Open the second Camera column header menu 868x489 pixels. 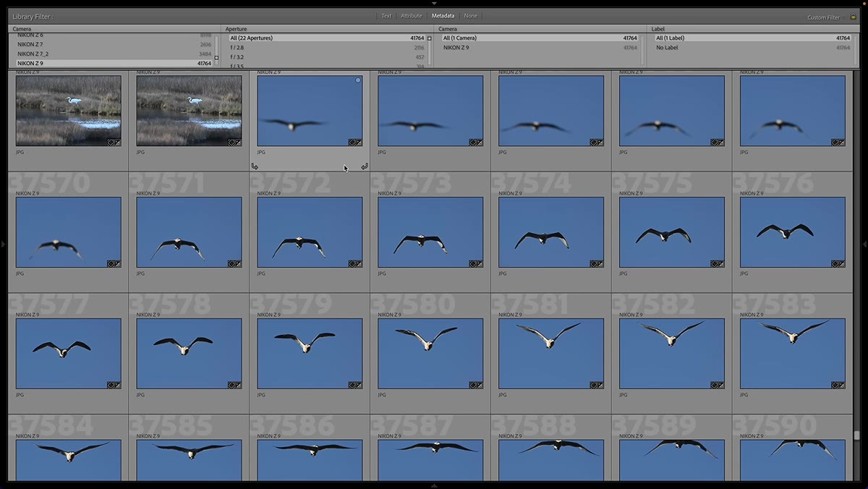tap(448, 29)
